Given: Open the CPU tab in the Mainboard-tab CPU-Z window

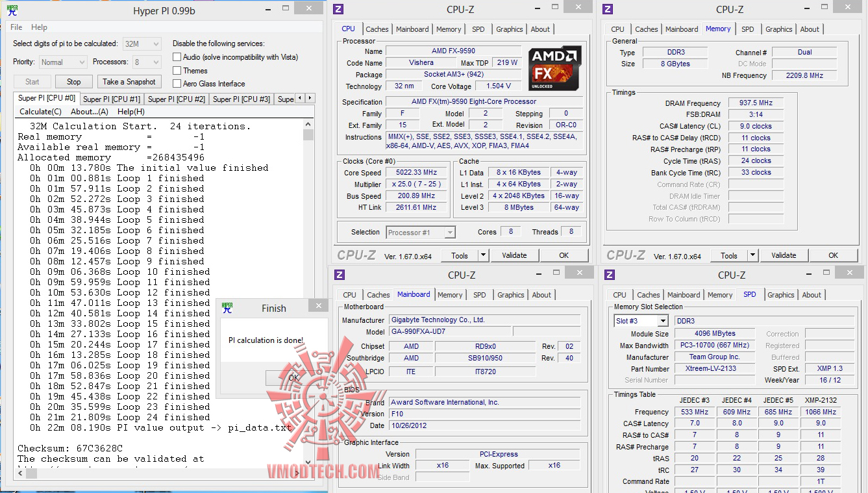Looking at the screenshot, I should [350, 295].
